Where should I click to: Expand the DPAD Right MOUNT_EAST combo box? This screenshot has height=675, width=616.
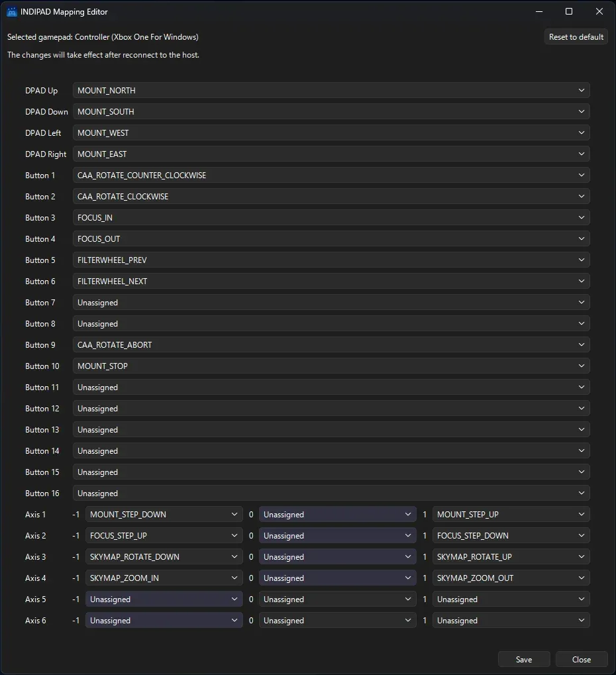click(x=331, y=154)
